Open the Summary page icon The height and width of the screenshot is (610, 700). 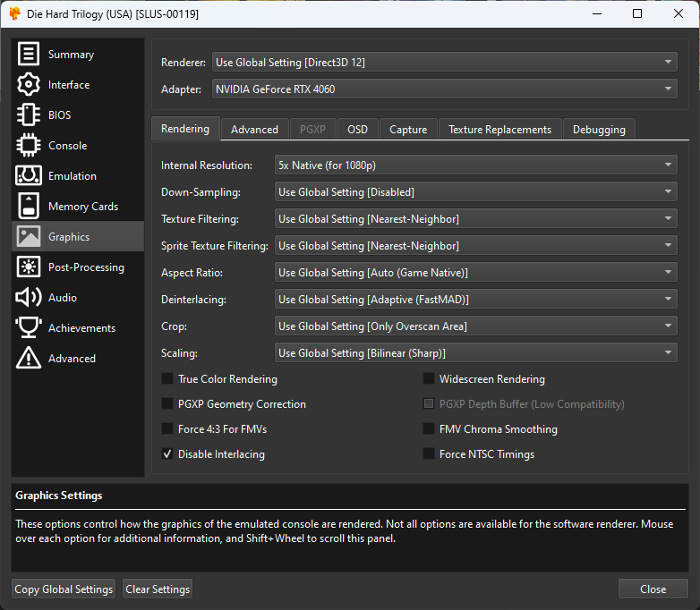(29, 54)
